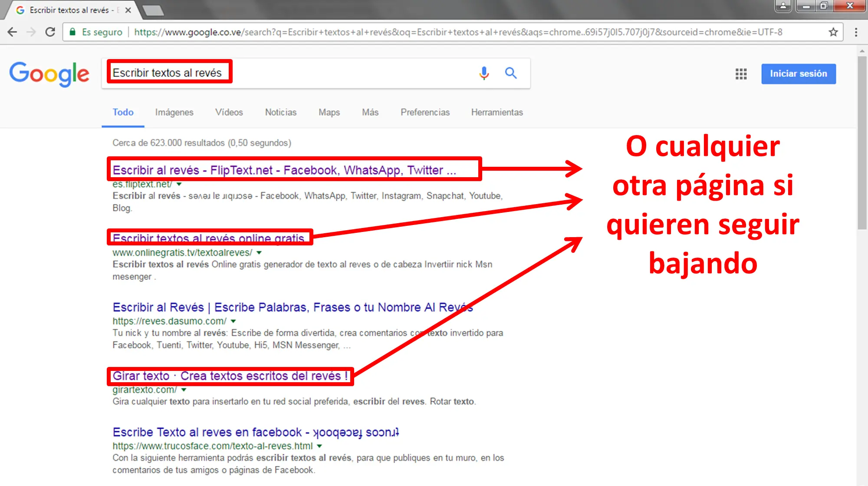Click the voice search microphone icon

coord(484,73)
